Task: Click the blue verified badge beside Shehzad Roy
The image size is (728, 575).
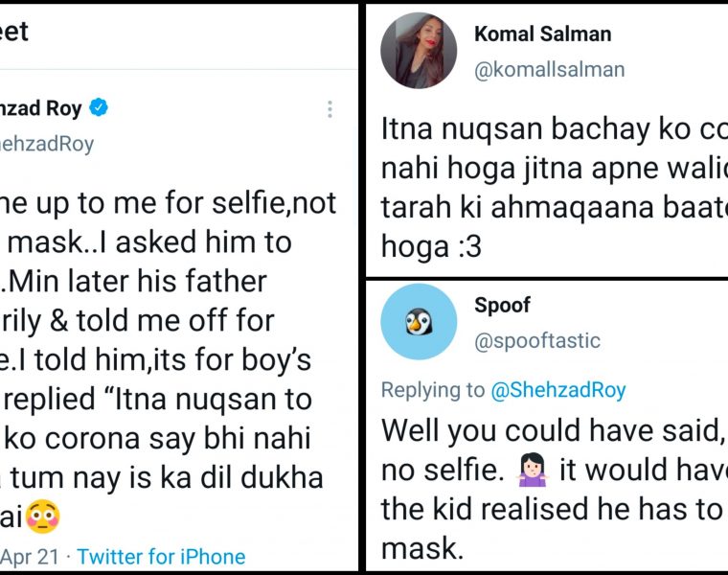Action: tap(99, 108)
